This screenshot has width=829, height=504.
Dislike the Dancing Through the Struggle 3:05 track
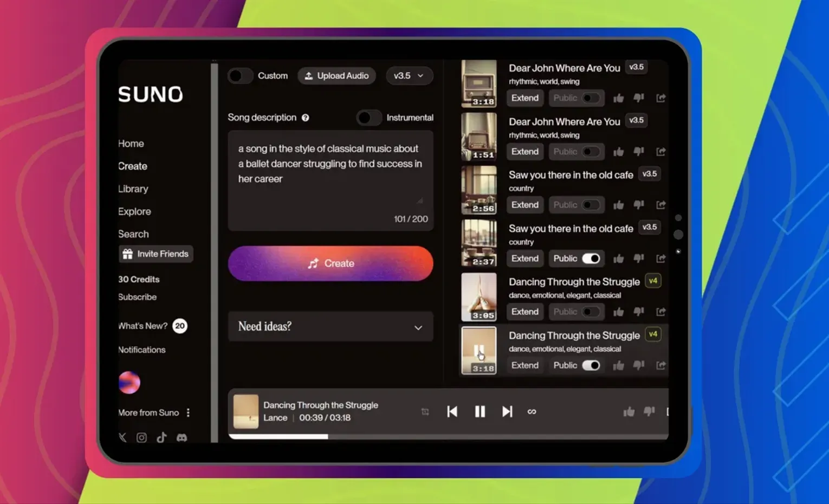639,312
